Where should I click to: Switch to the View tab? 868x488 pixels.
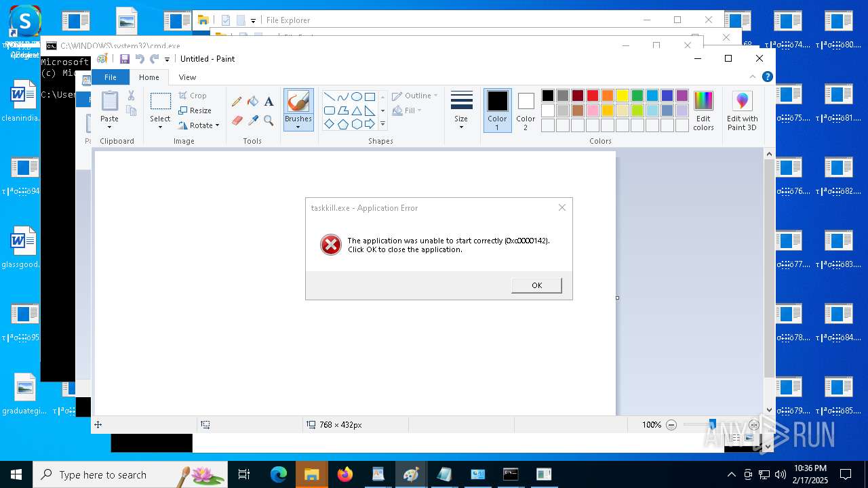tap(187, 77)
